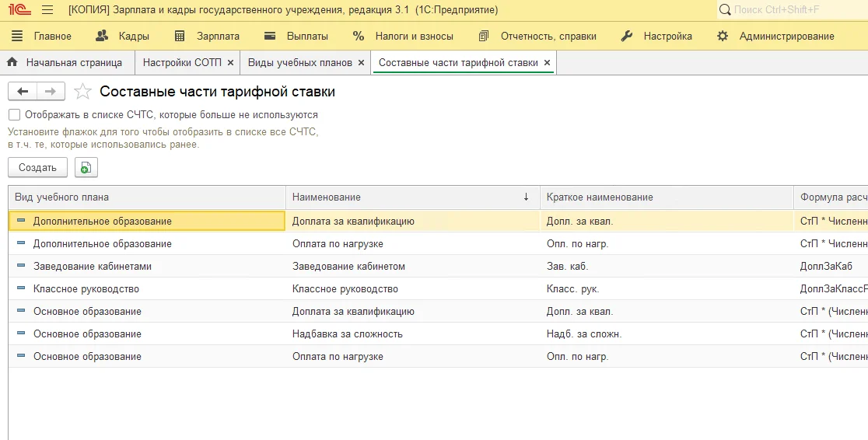Click the Главное lines icon
This screenshot has height=440, width=868.
(17, 36)
